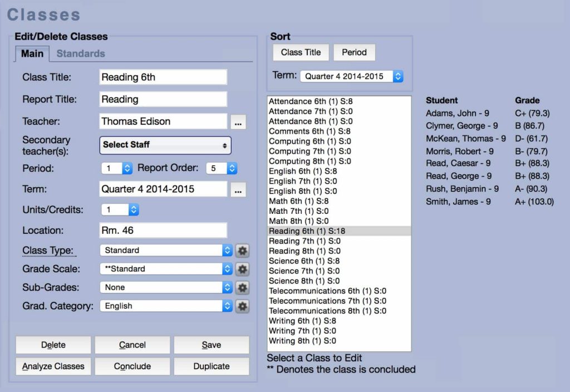
Task: Sort classes by Class Title
Action: (300, 52)
